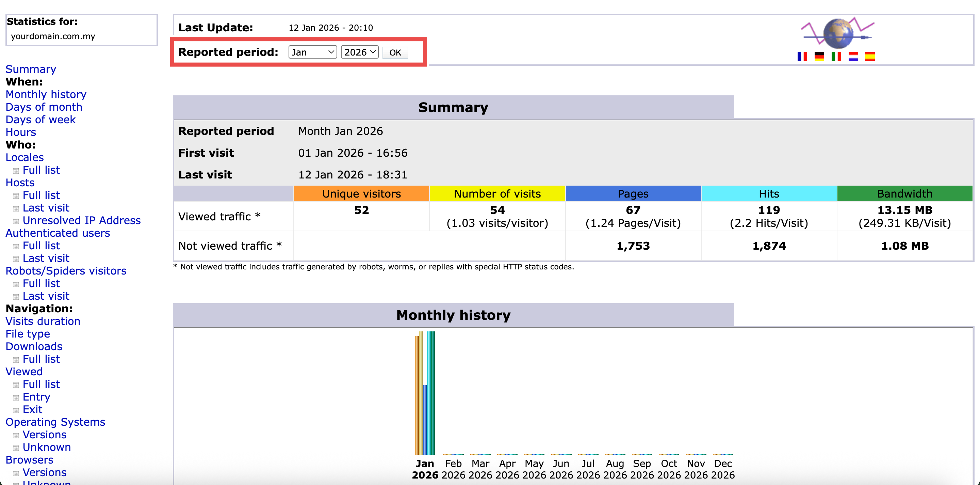The height and width of the screenshot is (485, 980).
Task: Open Versions under Operating Systems
Action: 45,434
